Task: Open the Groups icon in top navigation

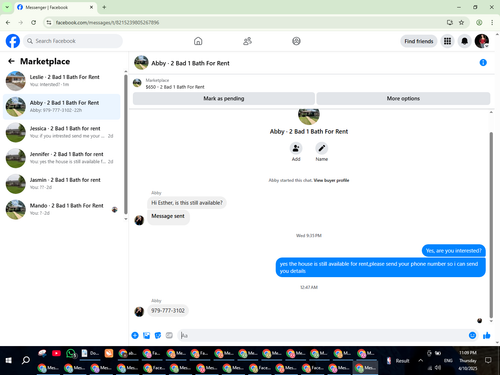Action: point(296,41)
